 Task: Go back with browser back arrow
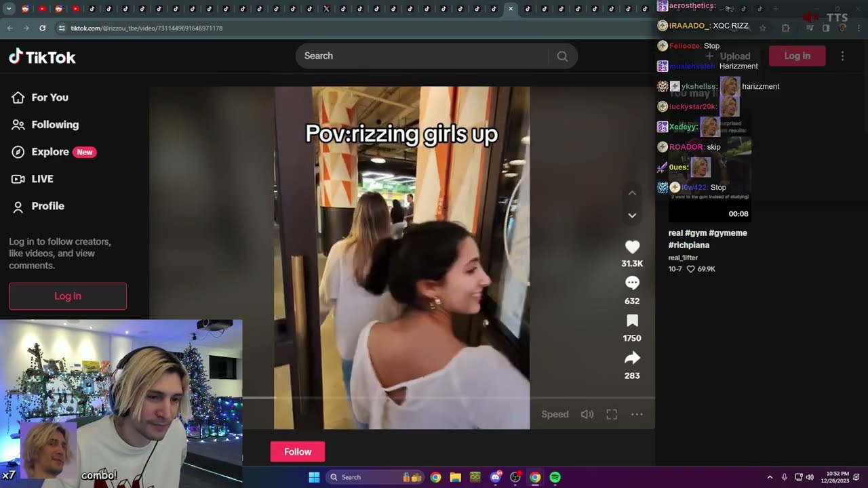coord(9,28)
